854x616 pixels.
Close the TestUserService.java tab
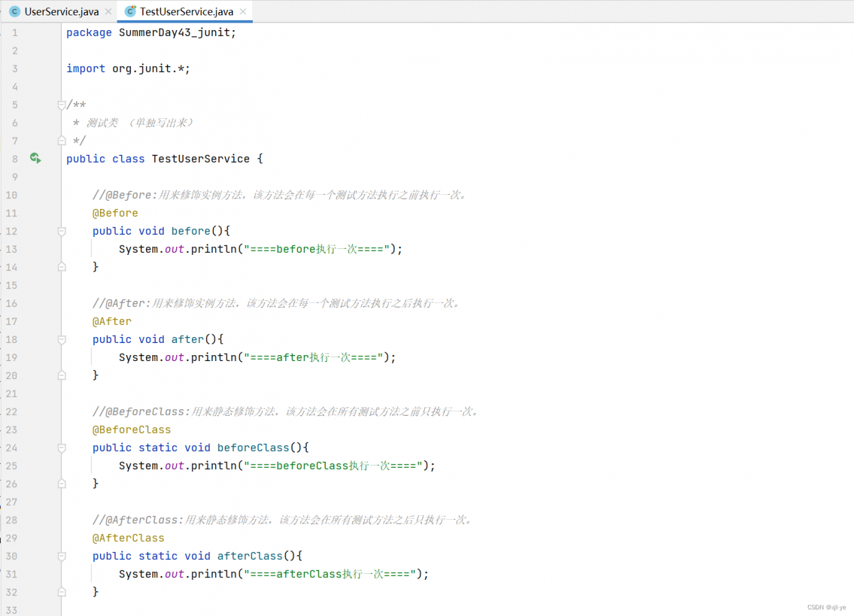point(242,11)
